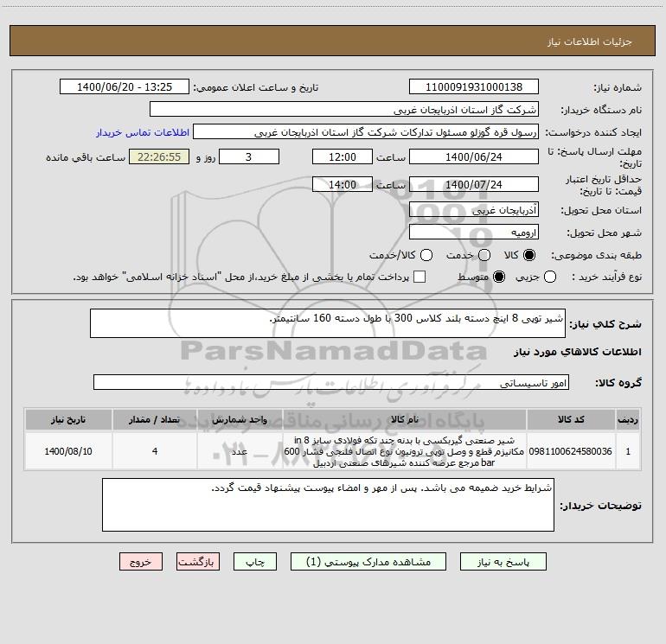This screenshot has width=666, height=644.
Task: Click the delivery city field ارومیه
Action: coord(474,233)
